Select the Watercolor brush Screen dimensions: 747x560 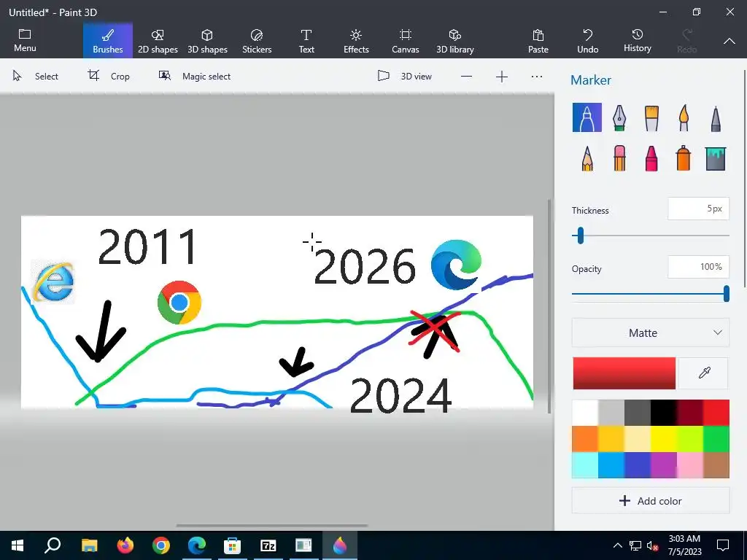(684, 117)
